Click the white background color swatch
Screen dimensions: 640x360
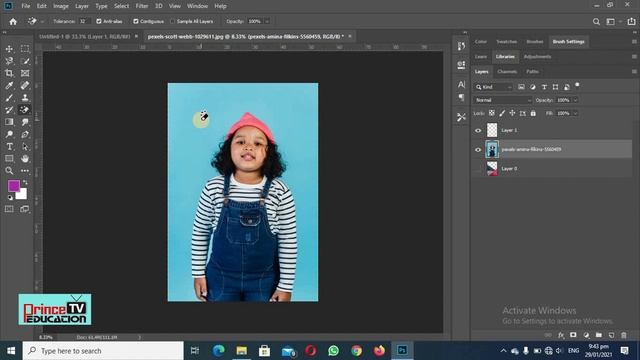click(x=23, y=195)
